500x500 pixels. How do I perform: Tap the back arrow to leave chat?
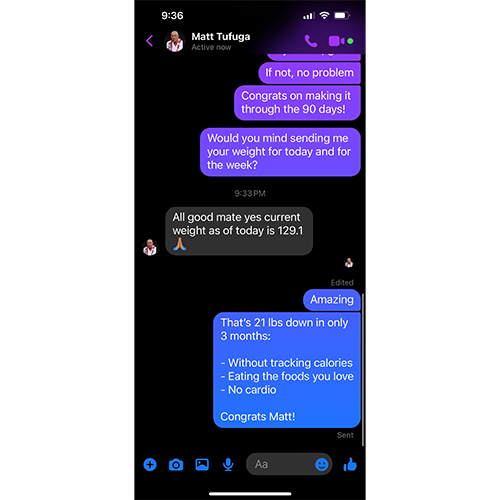pyautogui.click(x=149, y=41)
